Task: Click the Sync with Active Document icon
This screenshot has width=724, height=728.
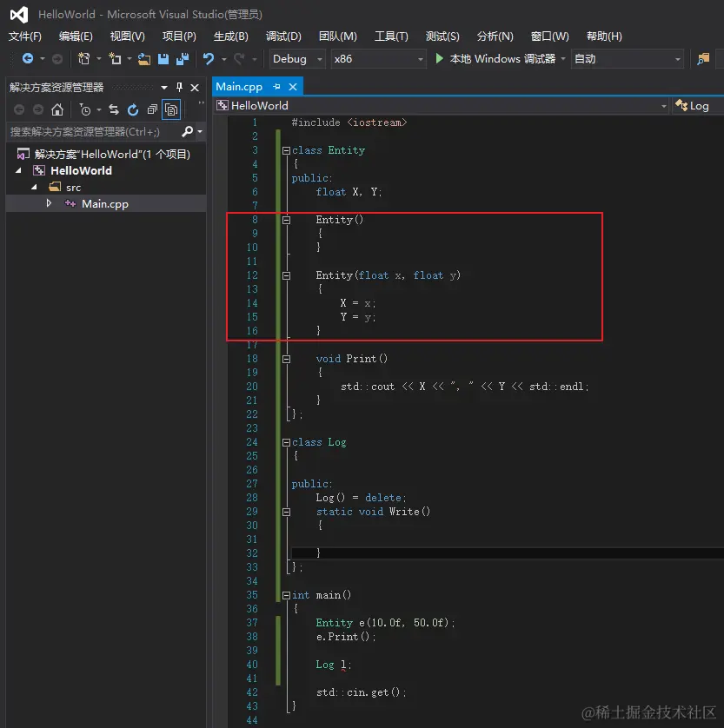Action: pyautogui.click(x=114, y=110)
